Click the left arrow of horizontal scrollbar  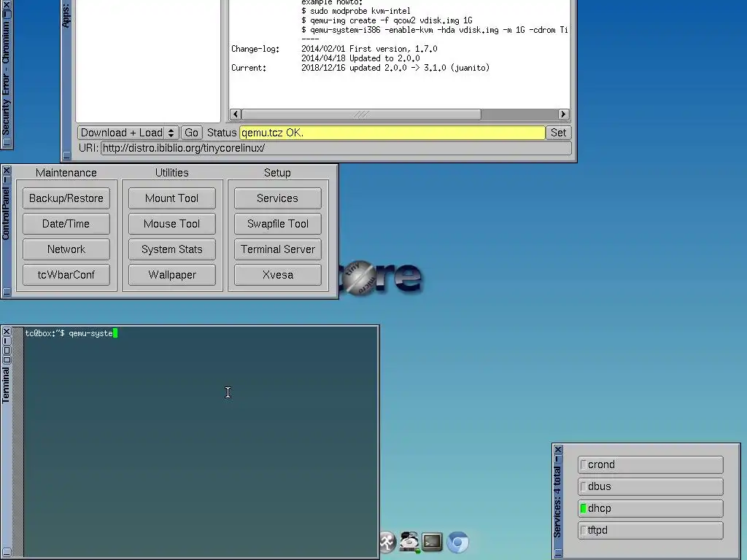(236, 114)
